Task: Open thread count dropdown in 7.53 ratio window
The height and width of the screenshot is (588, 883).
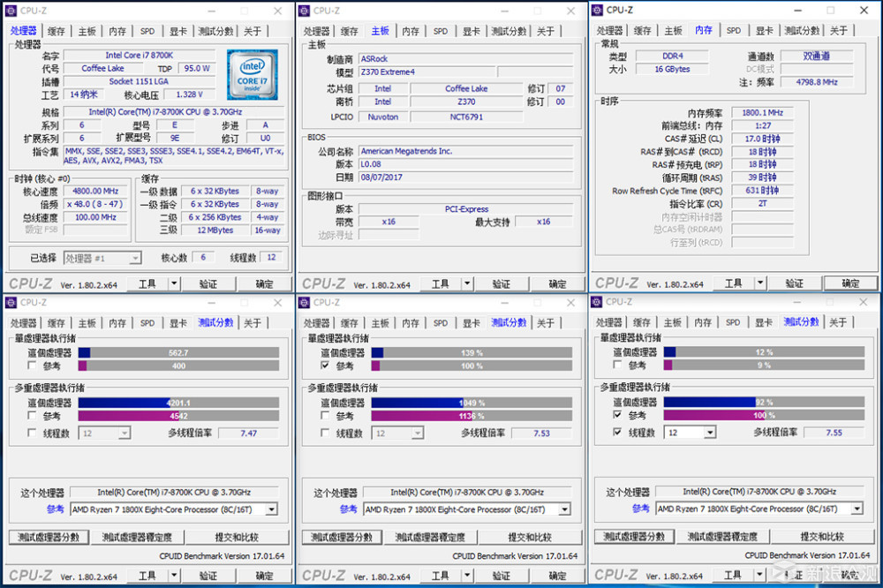Action: [417, 433]
